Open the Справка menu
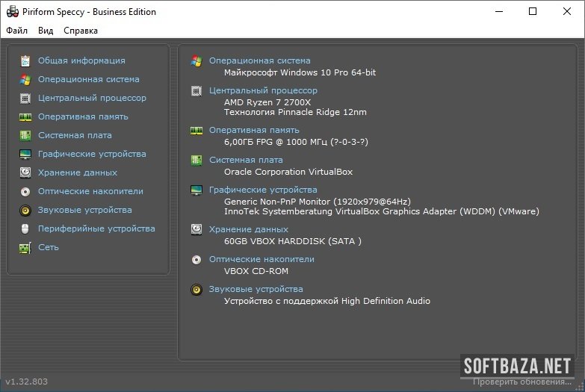 click(80, 31)
